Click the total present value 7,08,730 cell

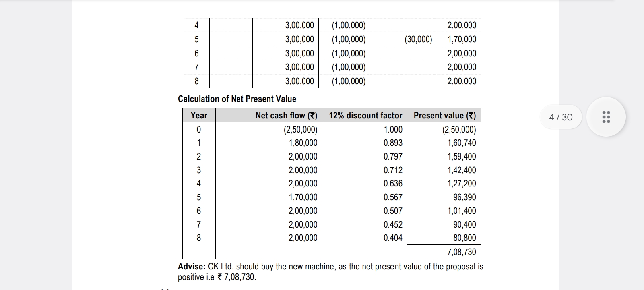tap(461, 252)
